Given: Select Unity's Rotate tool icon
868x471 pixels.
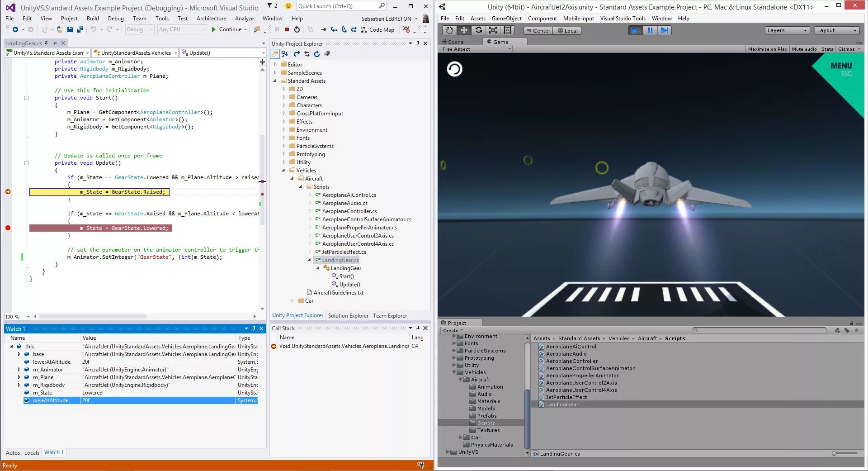Looking at the screenshot, I should pos(478,30).
